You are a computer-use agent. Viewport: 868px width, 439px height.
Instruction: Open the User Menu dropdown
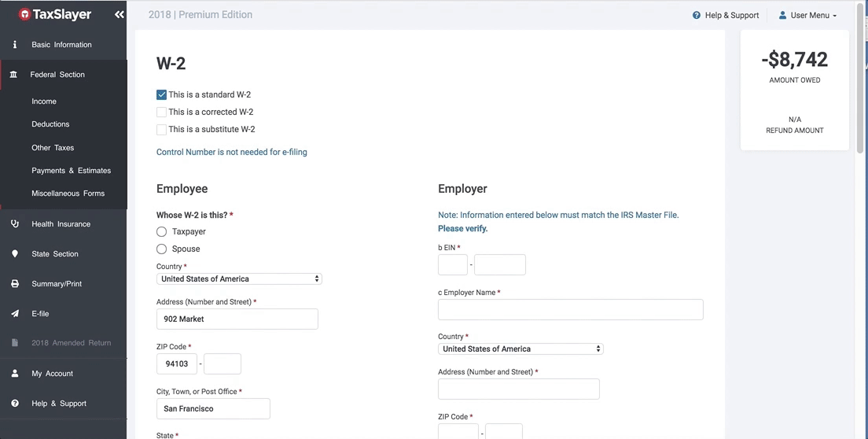coord(807,15)
